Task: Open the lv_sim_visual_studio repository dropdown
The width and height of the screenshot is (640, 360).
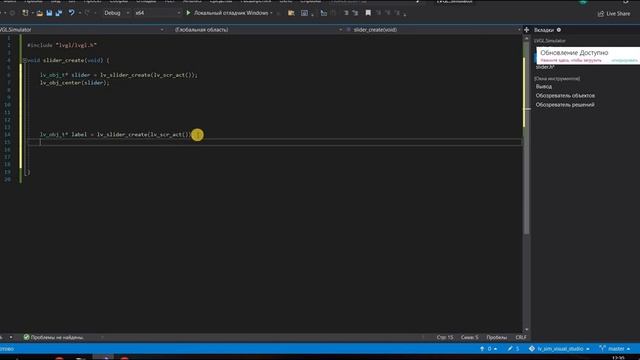Action: (559, 349)
